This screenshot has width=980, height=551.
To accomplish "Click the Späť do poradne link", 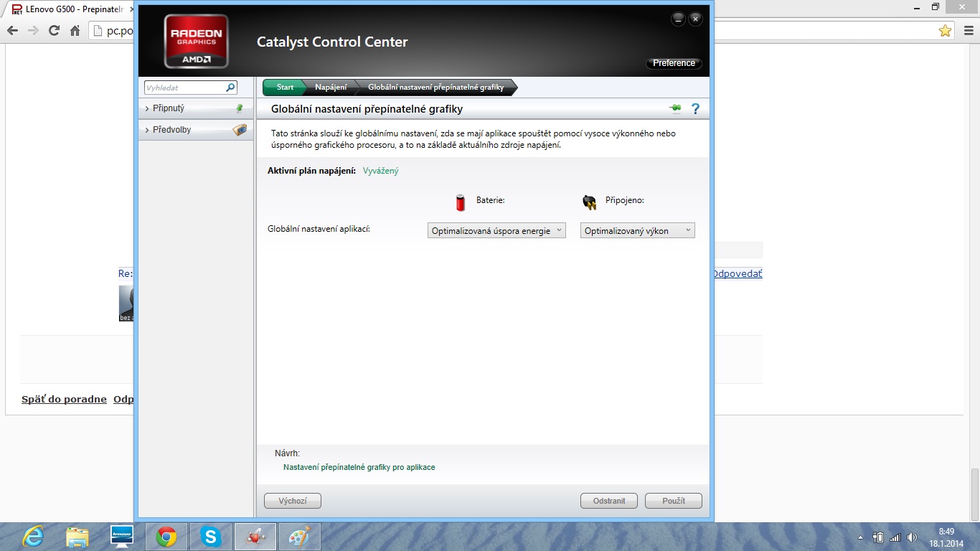I will (64, 400).
